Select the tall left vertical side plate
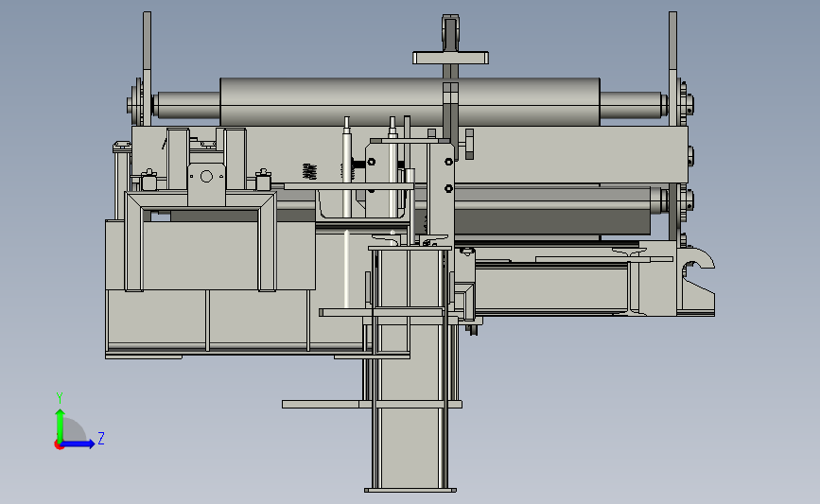820x504 pixels. 147,68
